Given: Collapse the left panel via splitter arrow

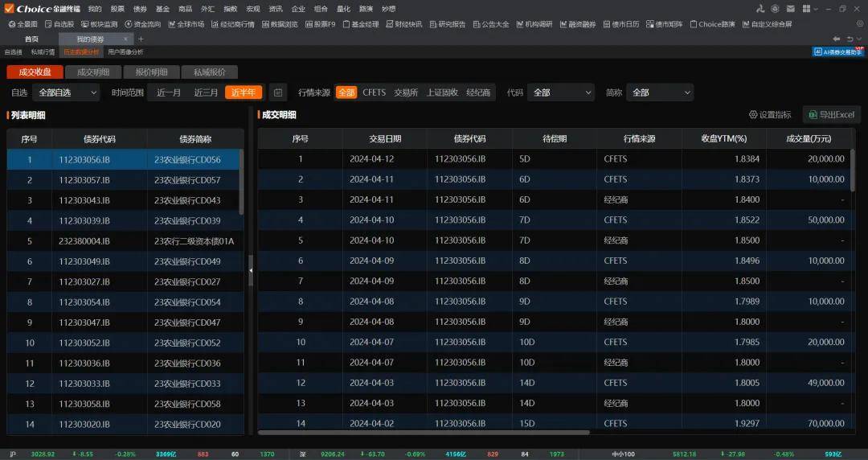Looking at the screenshot, I should [251, 270].
